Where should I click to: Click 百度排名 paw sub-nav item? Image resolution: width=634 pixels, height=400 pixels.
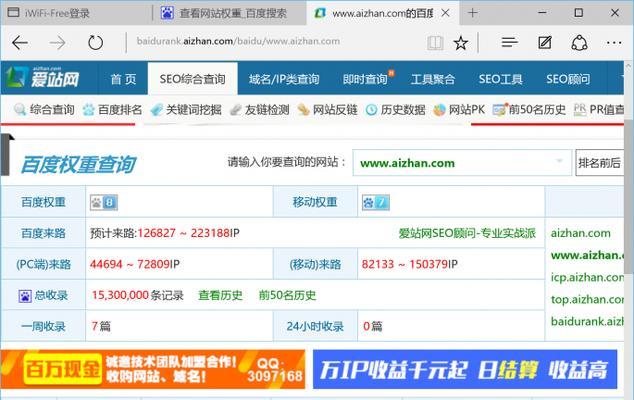[x=112, y=109]
